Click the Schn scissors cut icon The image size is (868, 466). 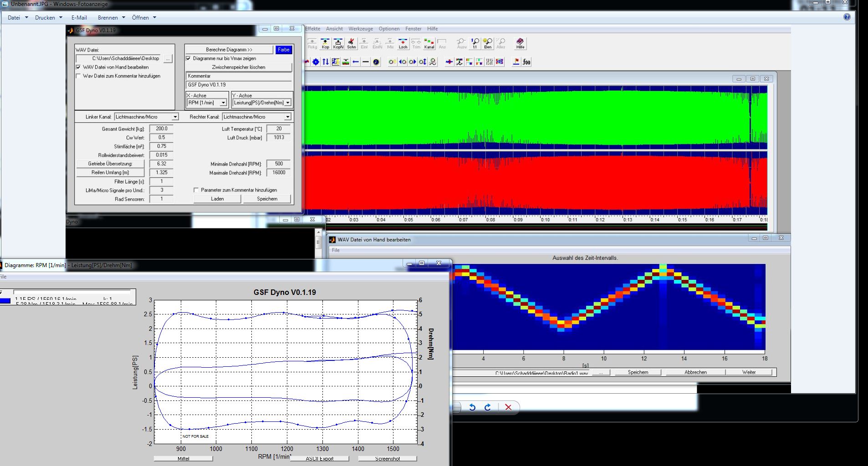click(x=351, y=43)
